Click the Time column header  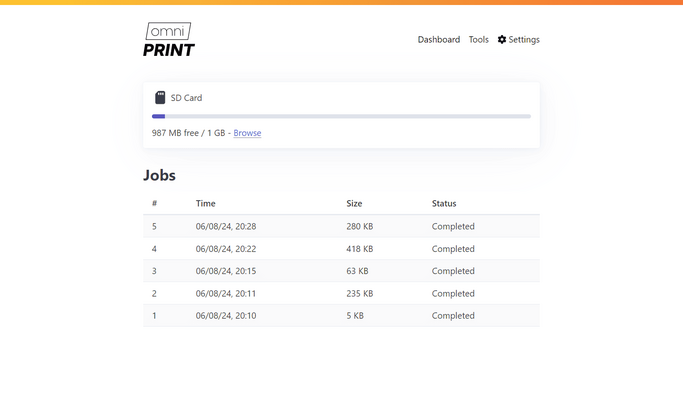[205, 204]
